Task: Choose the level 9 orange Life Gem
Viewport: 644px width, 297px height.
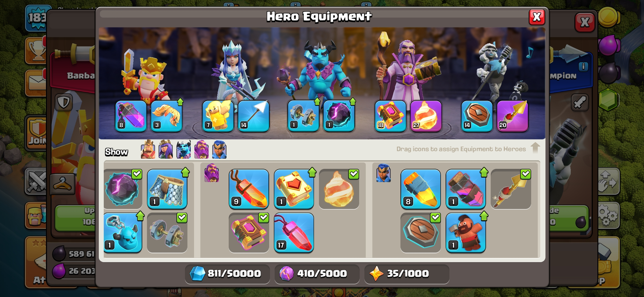Action: 249,189
